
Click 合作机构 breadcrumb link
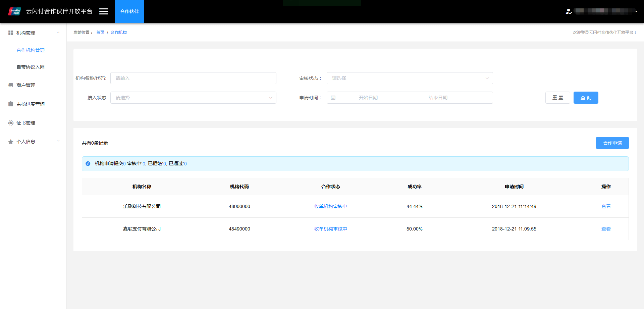pos(119,33)
